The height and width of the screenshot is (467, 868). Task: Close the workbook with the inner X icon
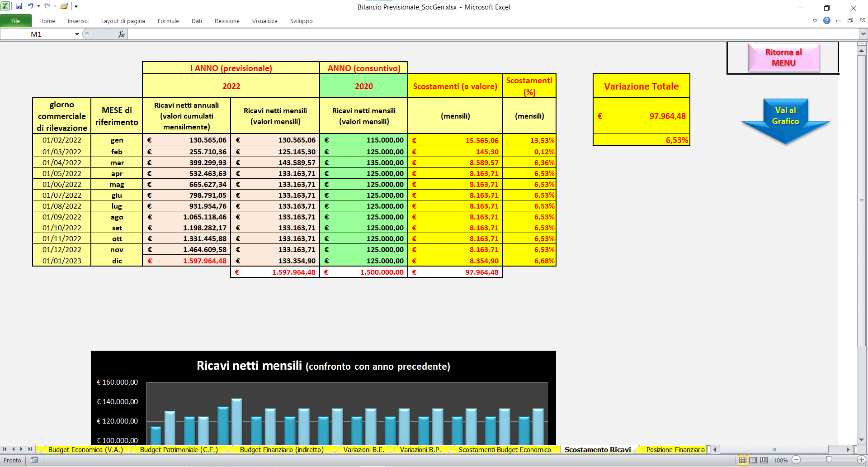pos(862,20)
